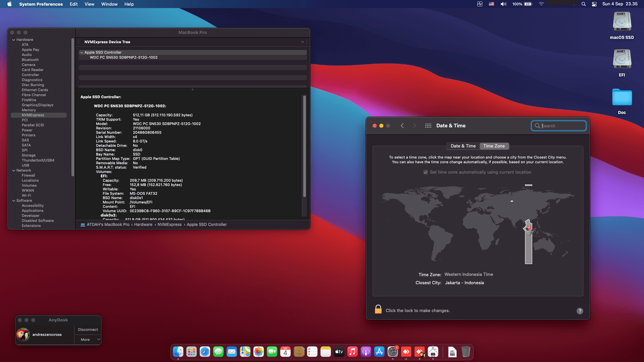Viewport: 644px width, 362px height.
Task: Open US input source flag menu
Action: pyautogui.click(x=491, y=4)
